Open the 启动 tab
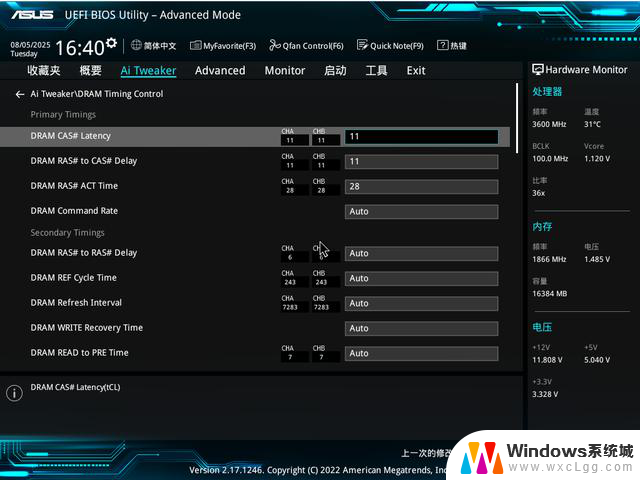The image size is (640, 480). pyautogui.click(x=335, y=71)
